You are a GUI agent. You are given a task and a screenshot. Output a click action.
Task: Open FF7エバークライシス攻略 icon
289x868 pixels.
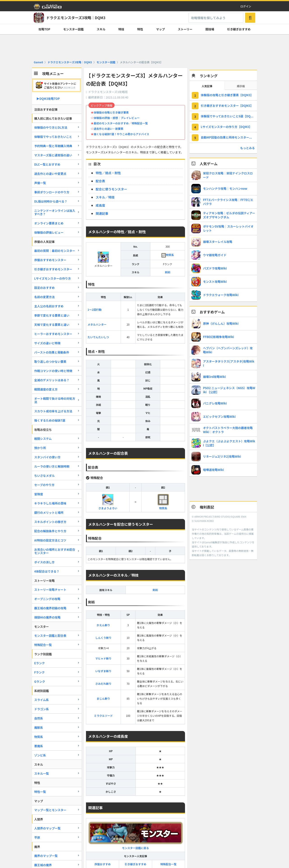(x=196, y=202)
